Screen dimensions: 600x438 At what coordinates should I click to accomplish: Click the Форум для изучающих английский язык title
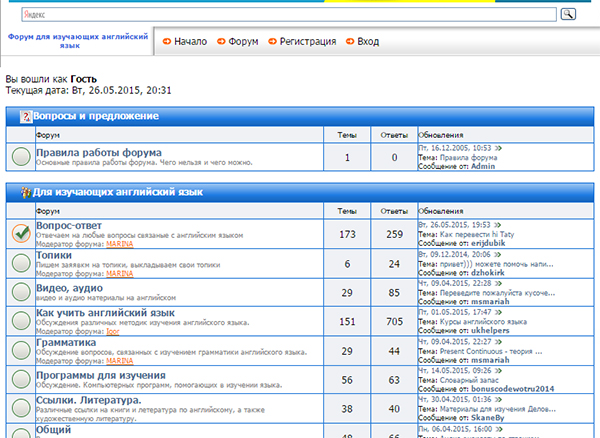77,40
